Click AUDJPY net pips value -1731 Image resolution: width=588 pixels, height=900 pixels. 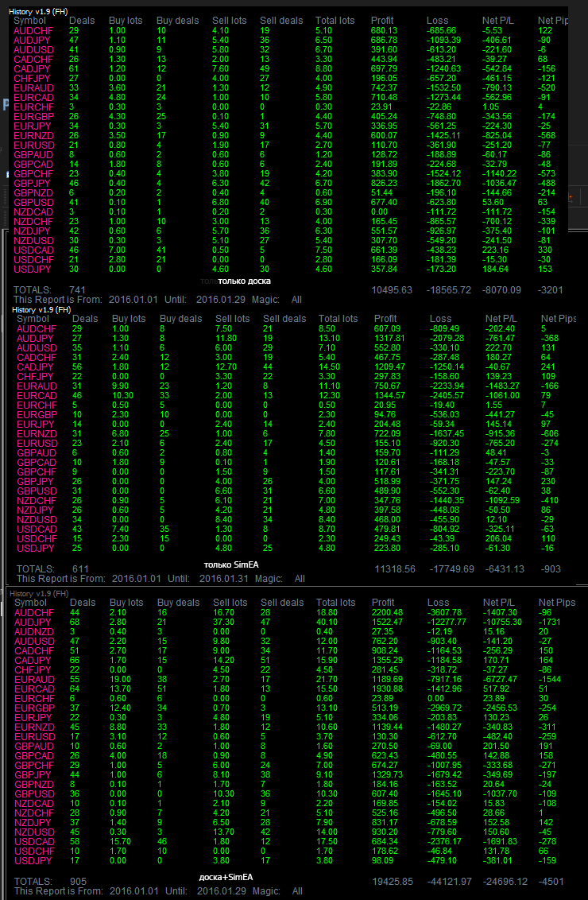(x=550, y=622)
